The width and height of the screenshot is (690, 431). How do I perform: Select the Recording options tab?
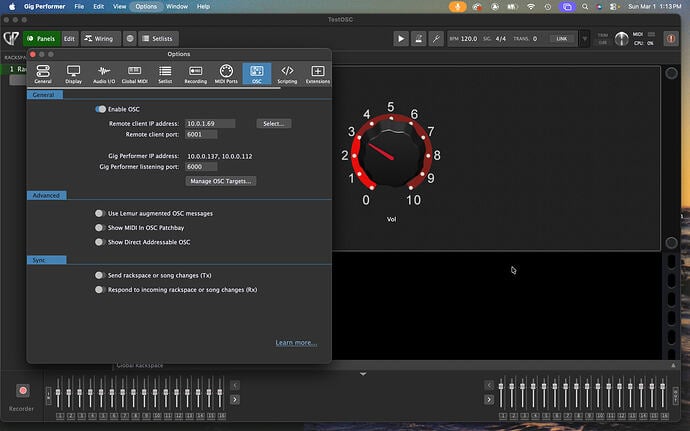pyautogui.click(x=196, y=74)
